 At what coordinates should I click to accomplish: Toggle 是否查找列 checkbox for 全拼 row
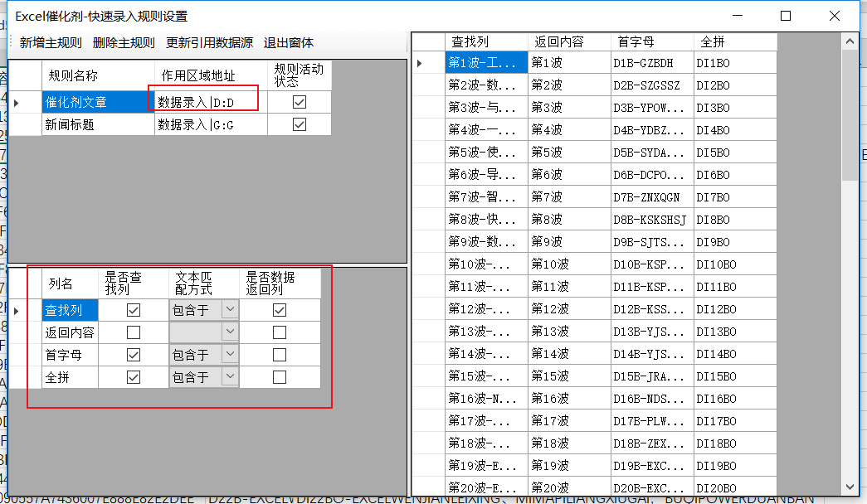(134, 377)
